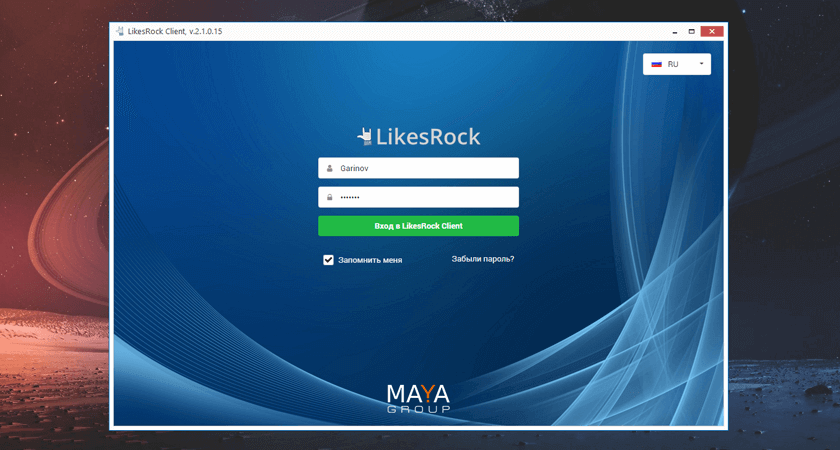Click the app icon in the title bar

click(x=120, y=31)
